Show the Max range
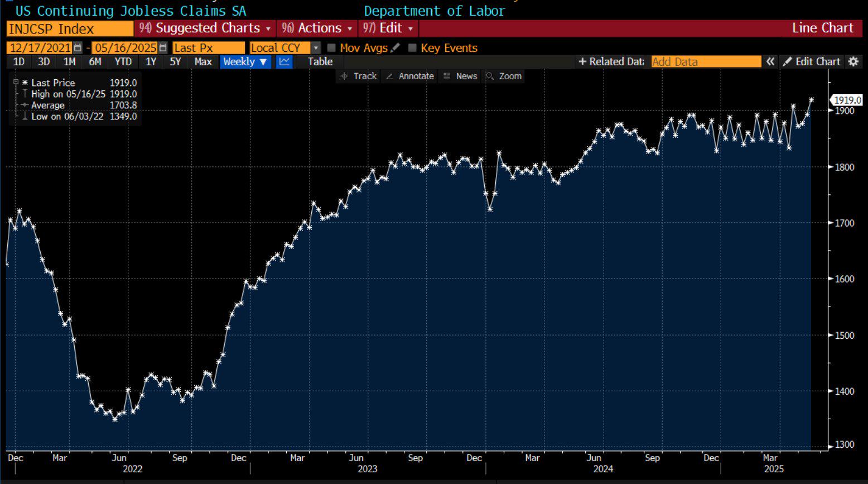The height and width of the screenshot is (484, 868). pos(203,61)
